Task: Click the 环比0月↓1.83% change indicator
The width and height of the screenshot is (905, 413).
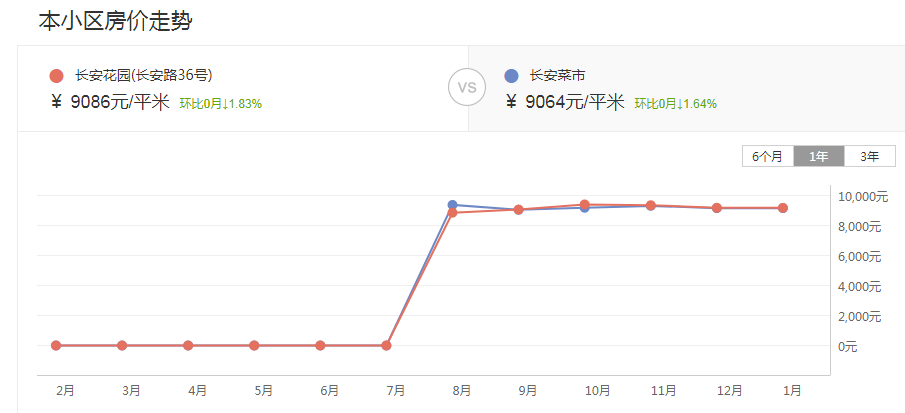Action: [221, 103]
